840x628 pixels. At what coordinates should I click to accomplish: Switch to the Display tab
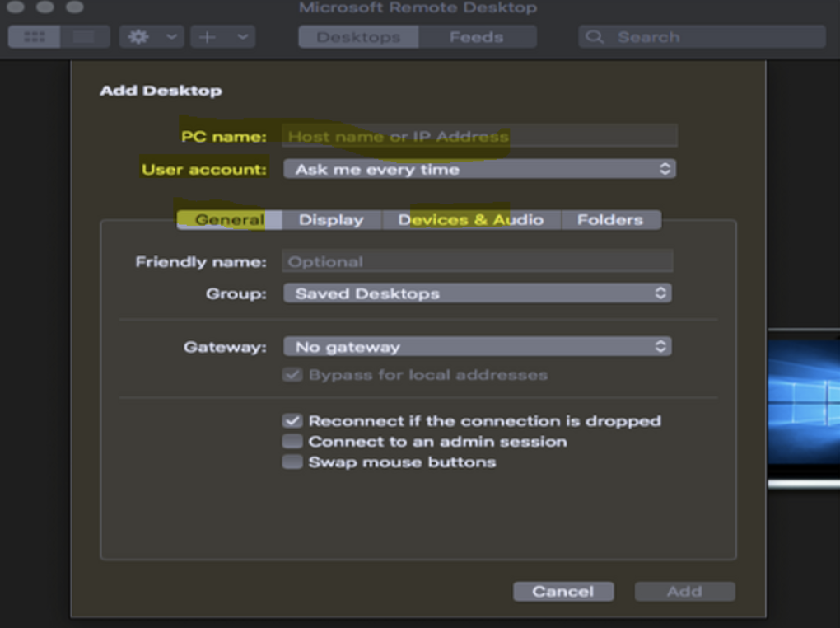coord(332,220)
